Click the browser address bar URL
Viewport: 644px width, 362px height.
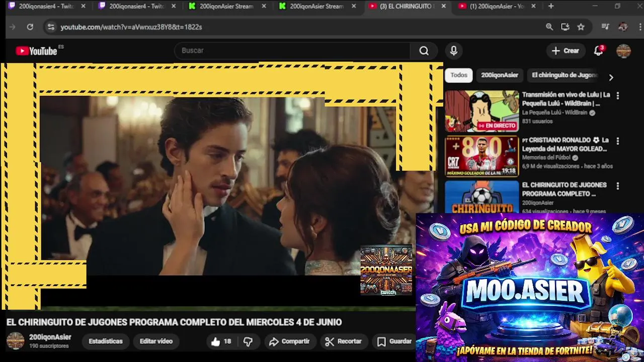[131, 27]
